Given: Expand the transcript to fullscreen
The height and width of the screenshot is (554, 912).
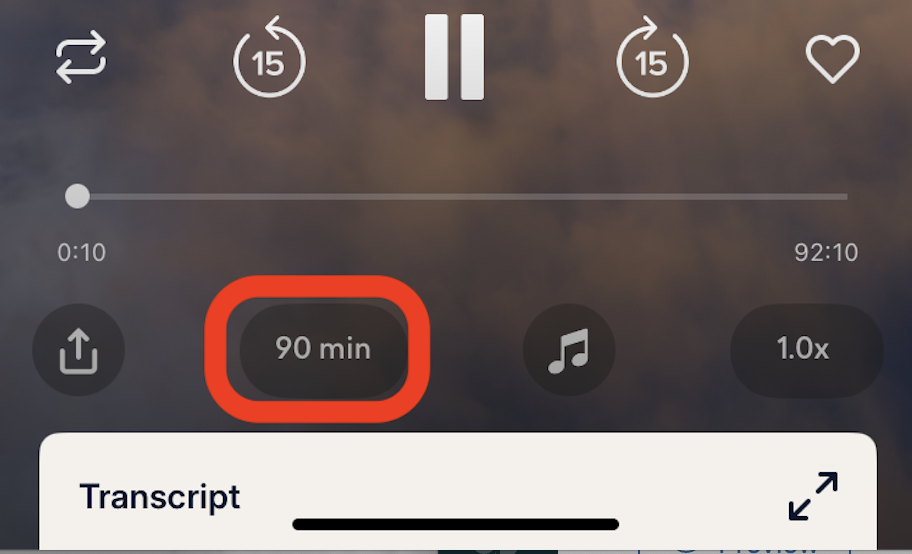Looking at the screenshot, I should (813, 496).
